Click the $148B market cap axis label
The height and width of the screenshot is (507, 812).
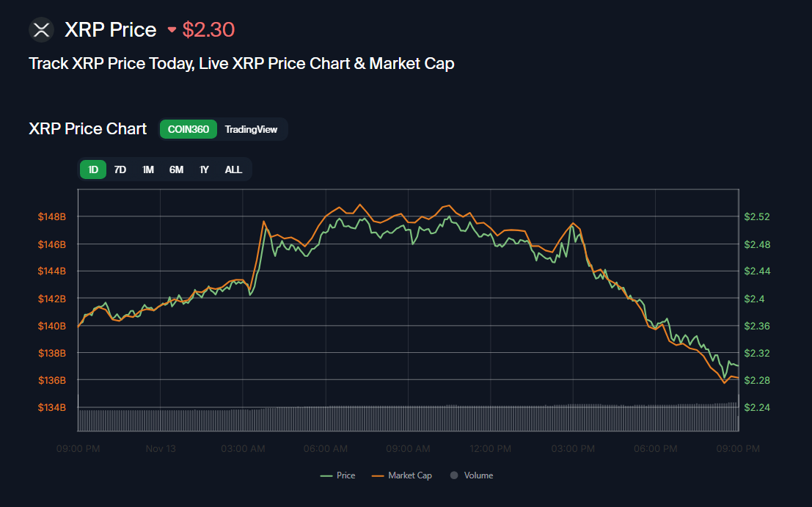tap(52, 216)
